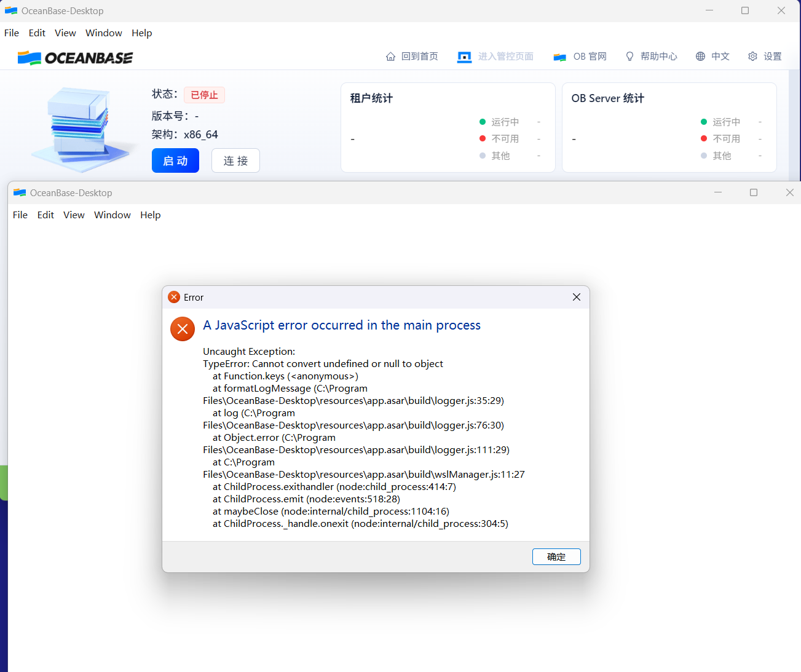Viewport: 801px width, 672px height.
Task: Click the lightbulb icon beside 帮助中心
Action: coord(629,57)
